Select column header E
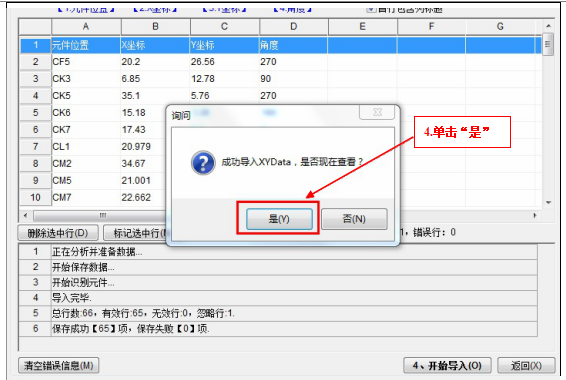Image resolution: width=566 pixels, height=380 pixels. [362, 27]
